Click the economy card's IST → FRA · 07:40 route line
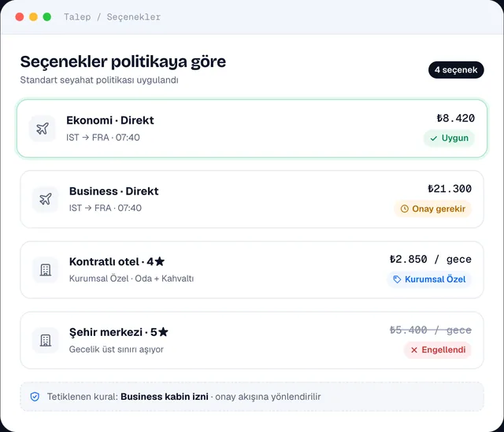 103,138
